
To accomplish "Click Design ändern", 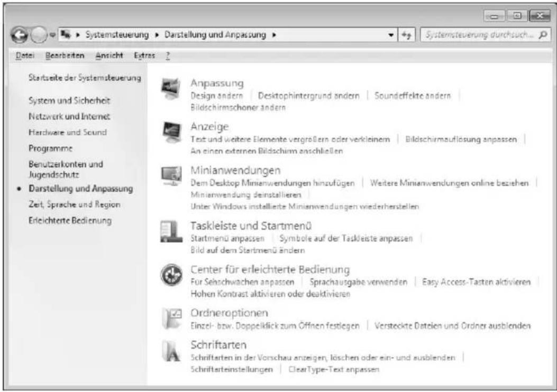I will 217,96.
